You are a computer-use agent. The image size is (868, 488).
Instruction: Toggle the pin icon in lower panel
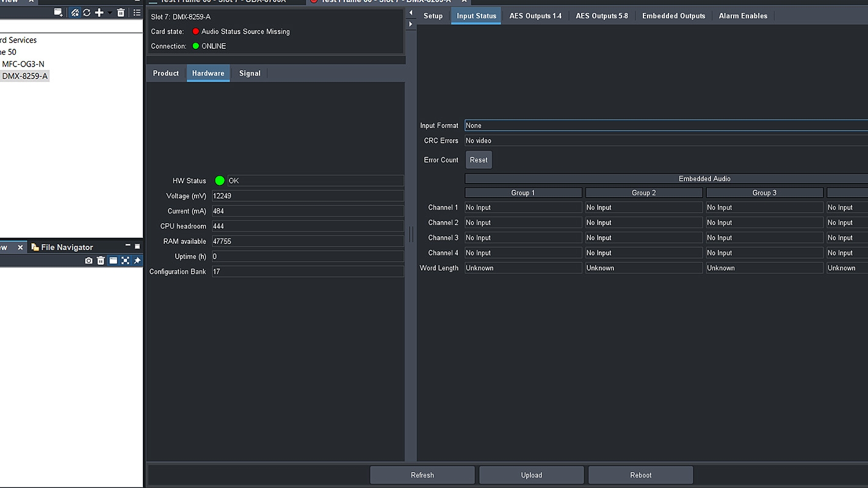[x=137, y=260]
